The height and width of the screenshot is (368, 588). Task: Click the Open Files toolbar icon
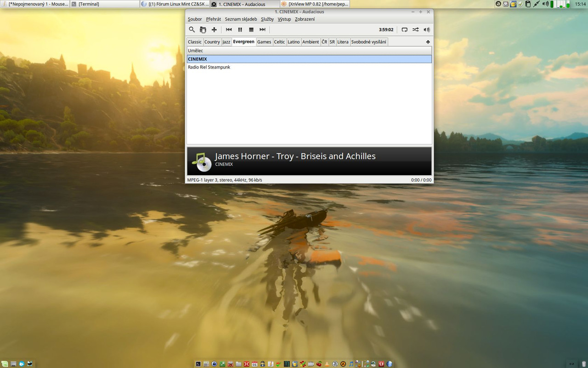tap(203, 29)
